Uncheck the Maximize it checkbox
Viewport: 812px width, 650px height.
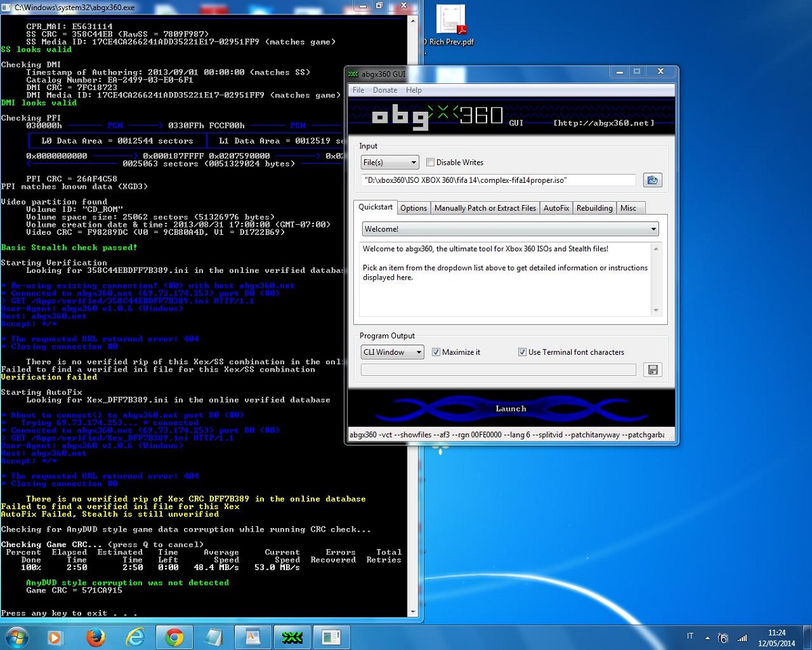(436, 352)
